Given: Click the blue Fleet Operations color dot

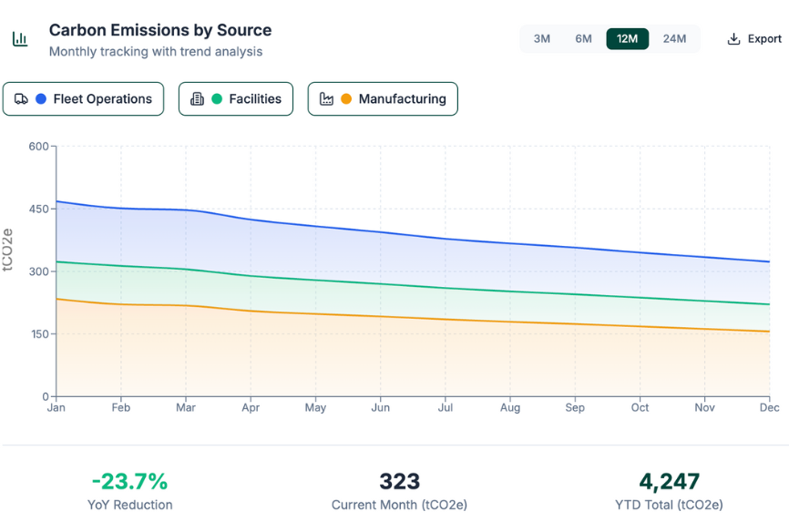Looking at the screenshot, I should pos(41,99).
